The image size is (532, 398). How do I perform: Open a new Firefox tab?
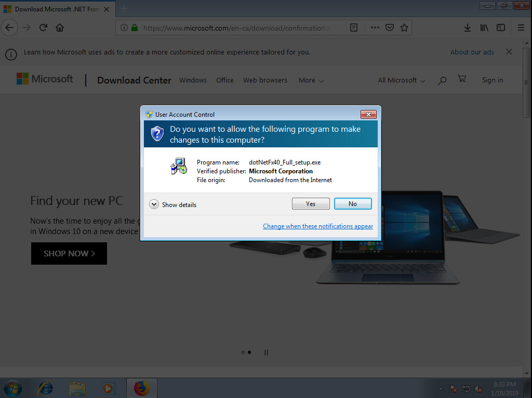(124, 8)
